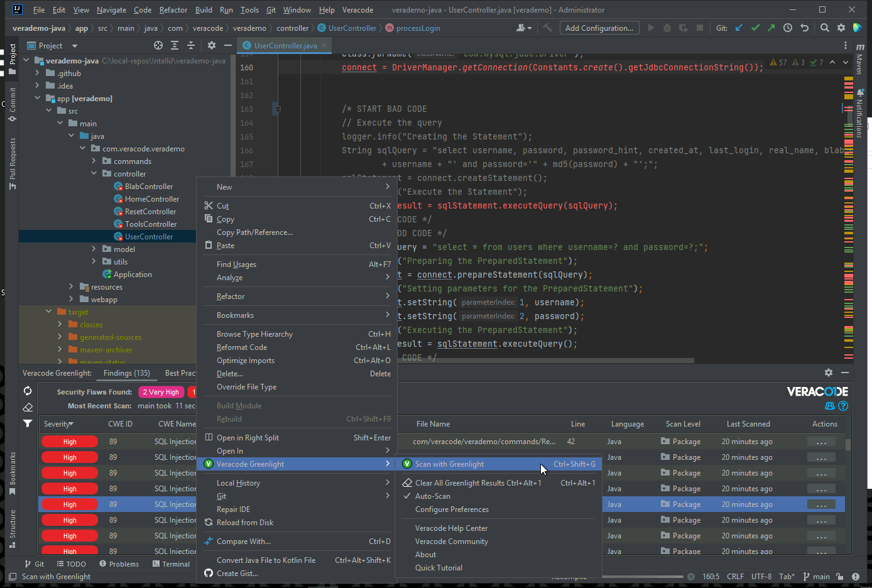872x588 pixels.
Task: Open Search Everywhere magnifier icon
Action: [x=824, y=28]
